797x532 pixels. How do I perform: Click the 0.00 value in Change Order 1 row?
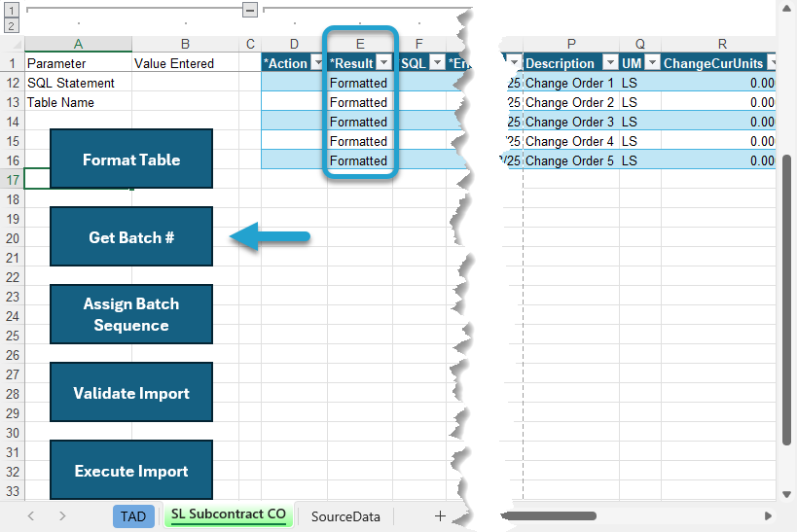(x=718, y=83)
